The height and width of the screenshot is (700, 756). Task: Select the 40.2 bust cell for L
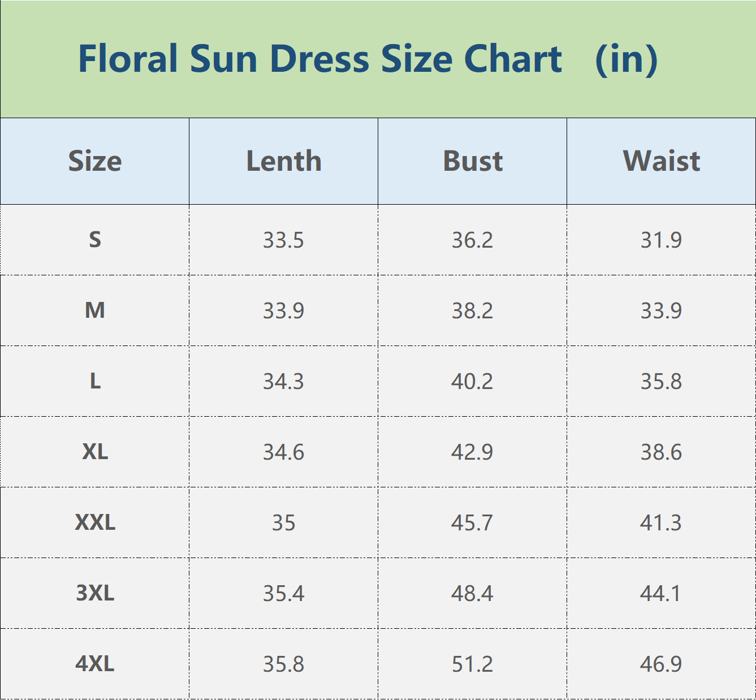[x=472, y=382]
